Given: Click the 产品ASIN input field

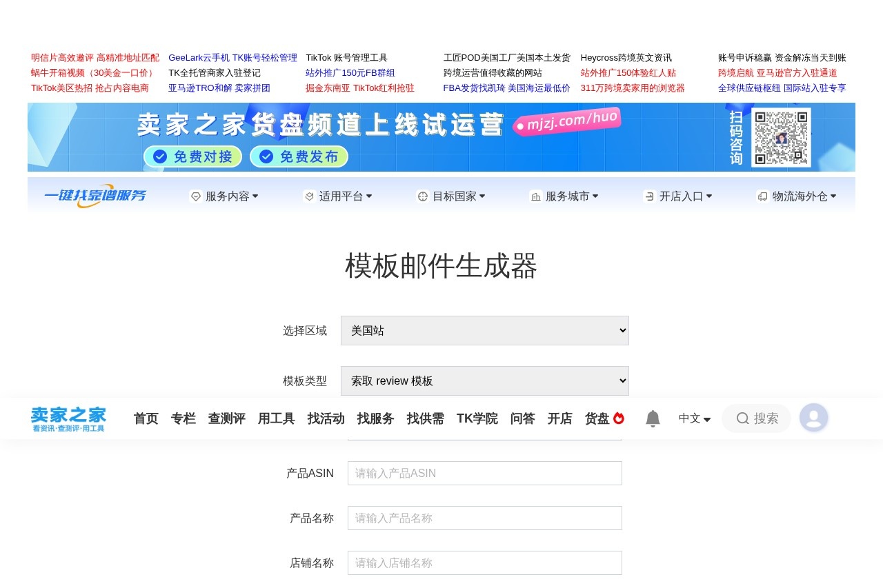Looking at the screenshot, I should tap(484, 473).
